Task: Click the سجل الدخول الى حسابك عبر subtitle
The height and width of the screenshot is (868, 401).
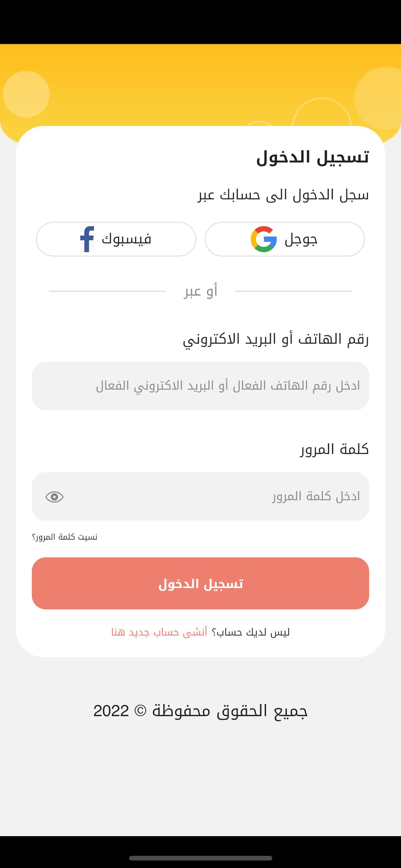Action: pos(283,195)
